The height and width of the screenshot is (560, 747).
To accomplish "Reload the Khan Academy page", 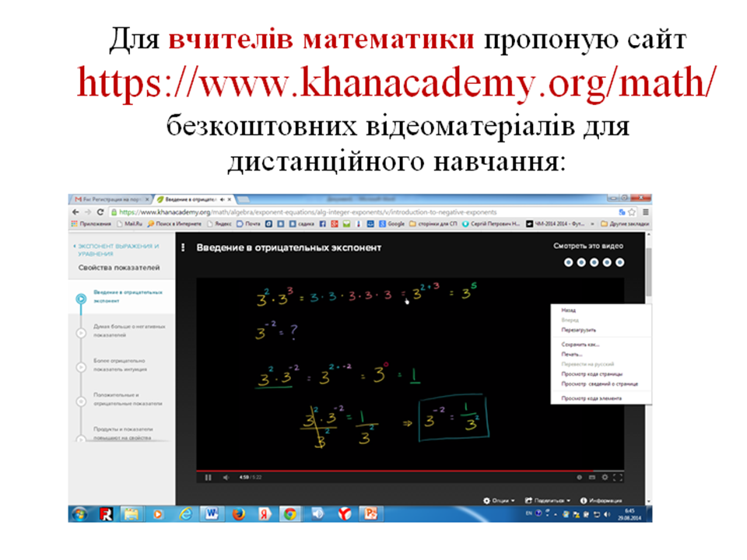I will point(100,212).
